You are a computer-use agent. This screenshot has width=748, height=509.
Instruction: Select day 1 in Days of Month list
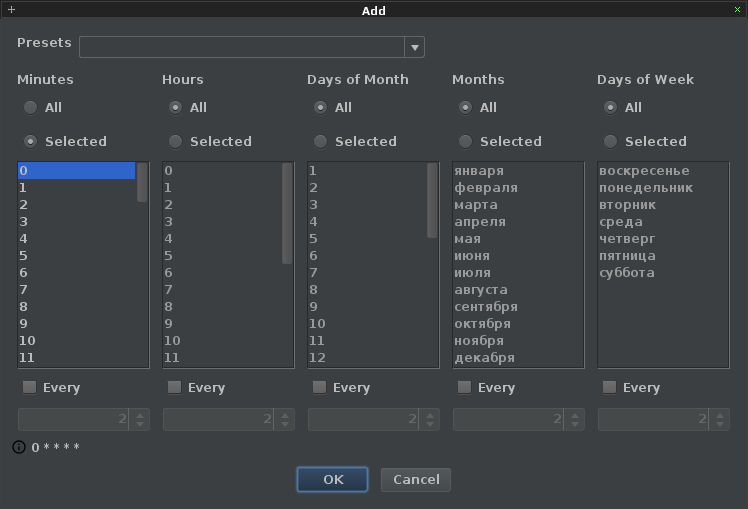tap(367, 171)
